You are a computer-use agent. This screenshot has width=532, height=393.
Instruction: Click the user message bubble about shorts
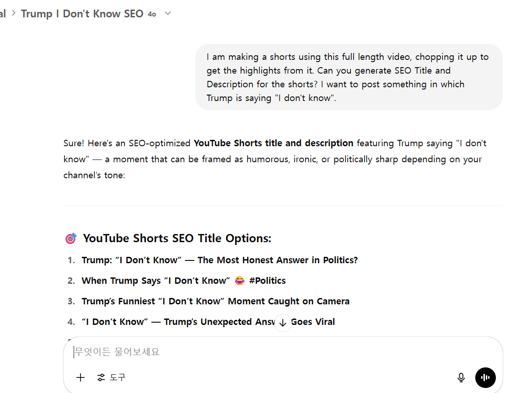tap(349, 77)
